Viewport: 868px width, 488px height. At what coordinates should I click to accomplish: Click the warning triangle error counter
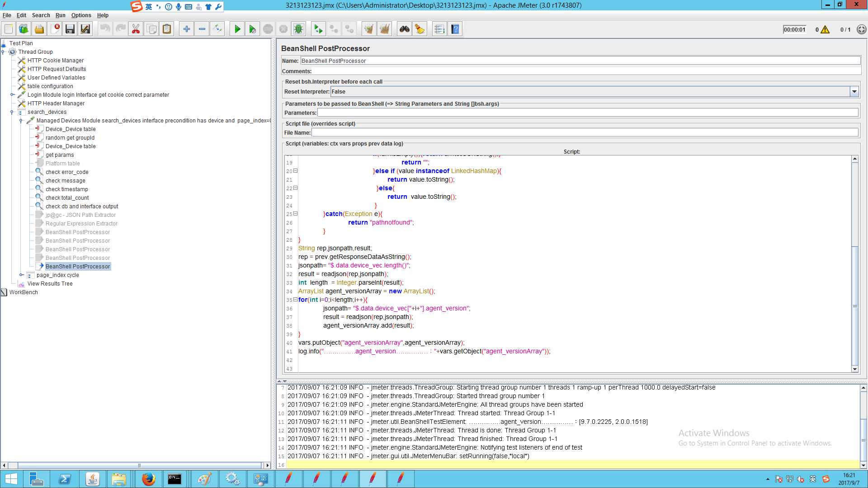(x=825, y=30)
